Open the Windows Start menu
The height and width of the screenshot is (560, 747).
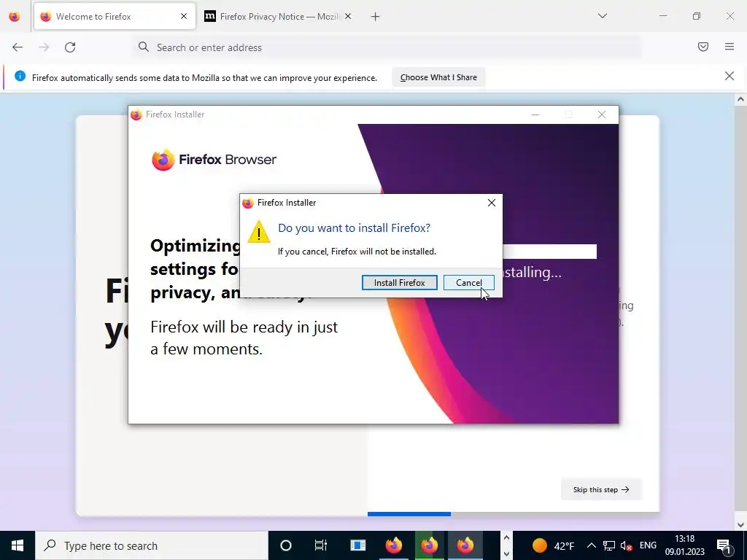point(18,545)
